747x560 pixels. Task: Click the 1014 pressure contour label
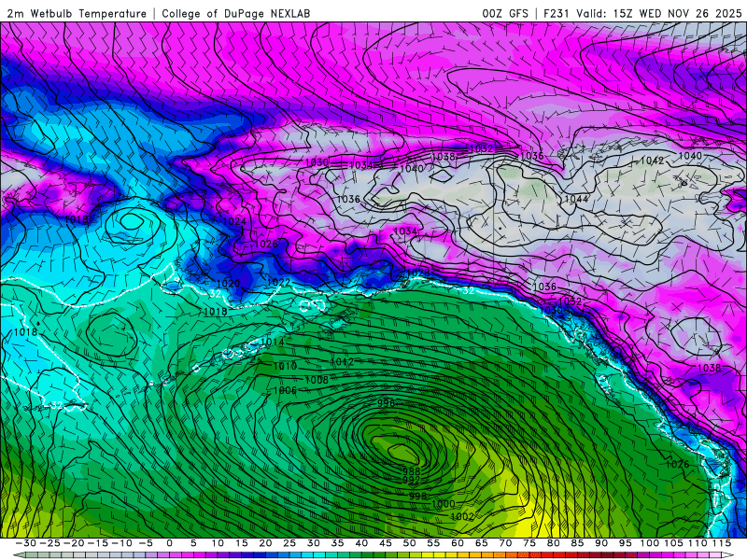point(273,342)
